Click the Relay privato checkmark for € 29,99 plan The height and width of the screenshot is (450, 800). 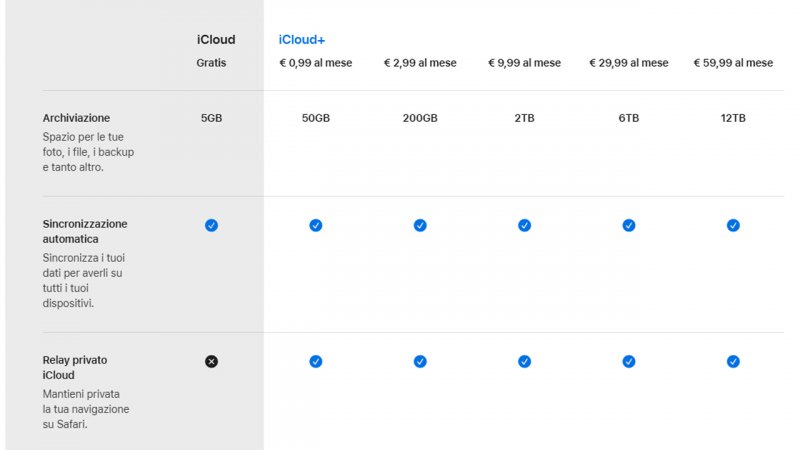pos(629,361)
